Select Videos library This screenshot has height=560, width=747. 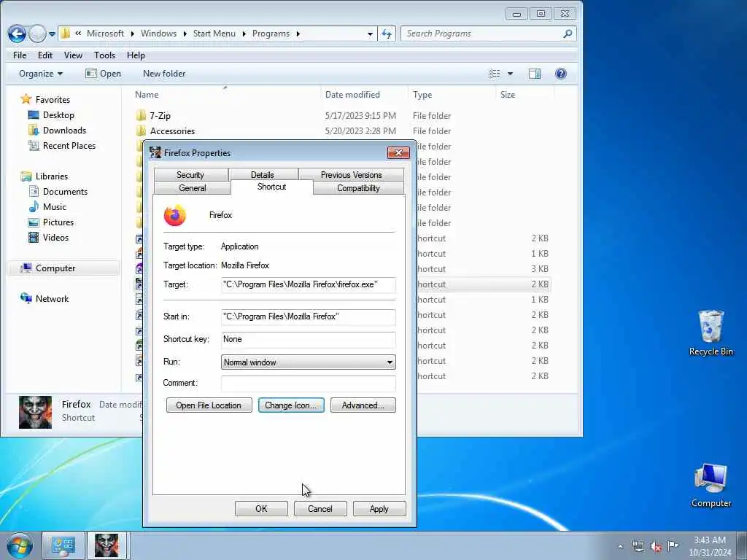click(x=55, y=237)
